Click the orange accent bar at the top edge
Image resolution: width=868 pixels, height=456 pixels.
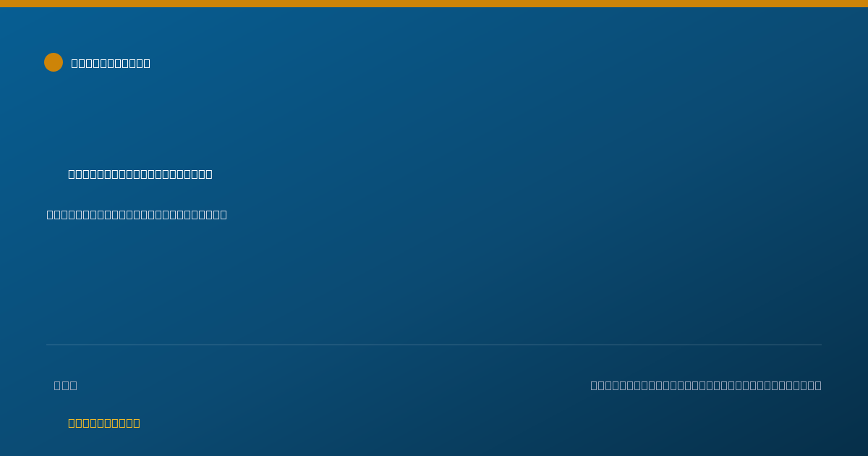pyautogui.click(x=434, y=4)
